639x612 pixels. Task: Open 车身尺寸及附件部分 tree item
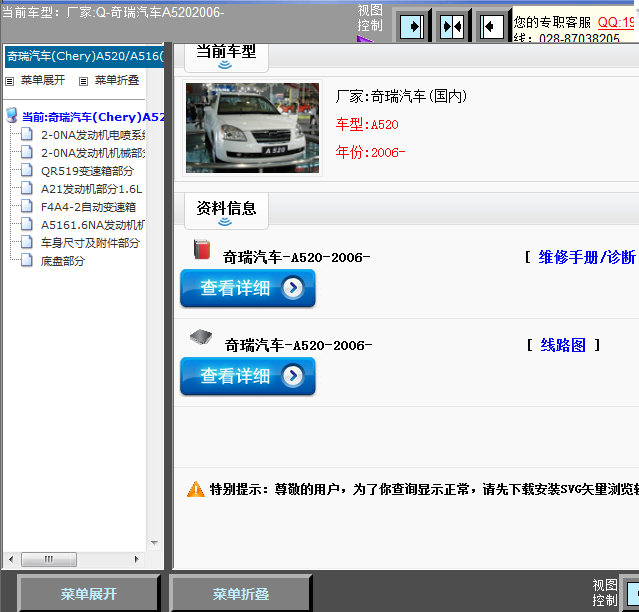(x=90, y=243)
